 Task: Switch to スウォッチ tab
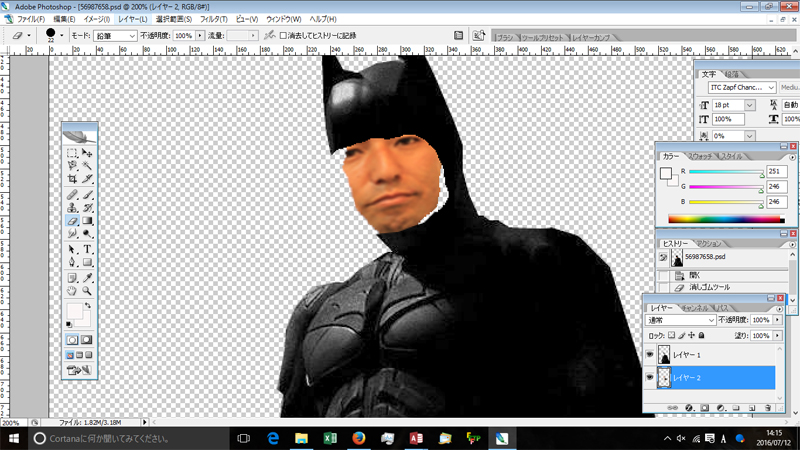[700, 156]
